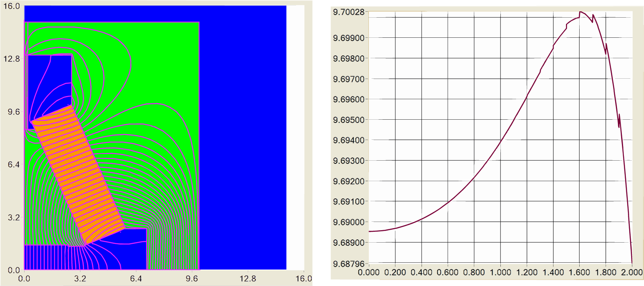Click the 9.69700 y-axis label
Image resolution: width=644 pixels, height=286 pixels.
tap(348, 79)
